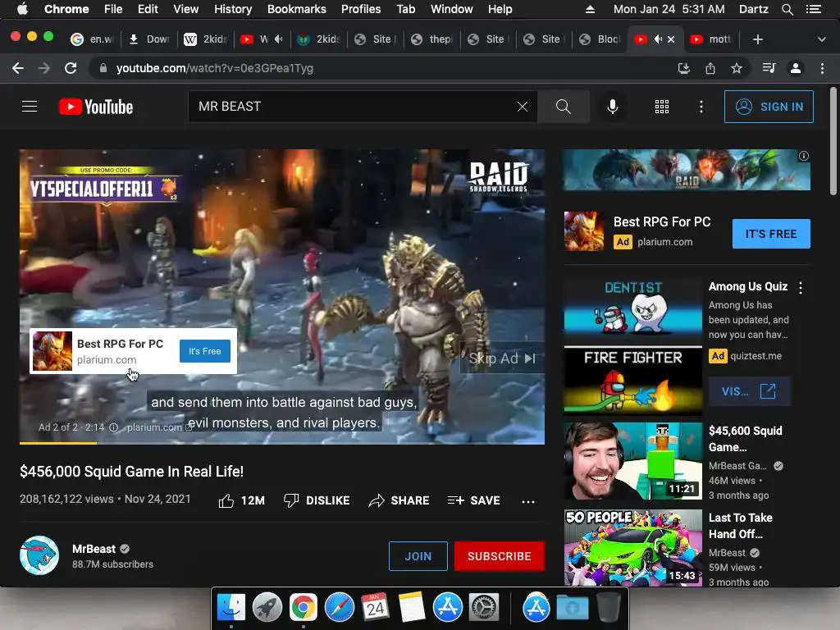Click install/download page icon in address bar
The height and width of the screenshot is (630, 840).
pyautogui.click(x=683, y=68)
